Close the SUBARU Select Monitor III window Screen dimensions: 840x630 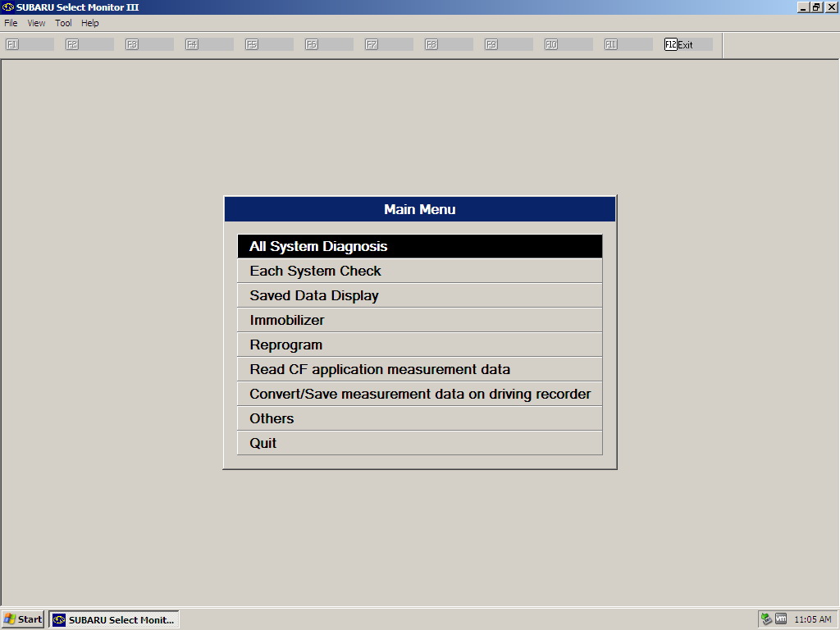click(x=831, y=7)
